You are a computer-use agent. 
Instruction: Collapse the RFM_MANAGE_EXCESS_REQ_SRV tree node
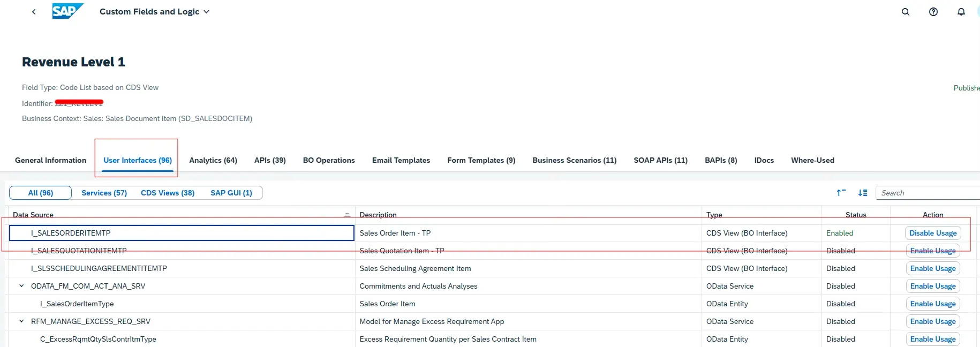[21, 321]
